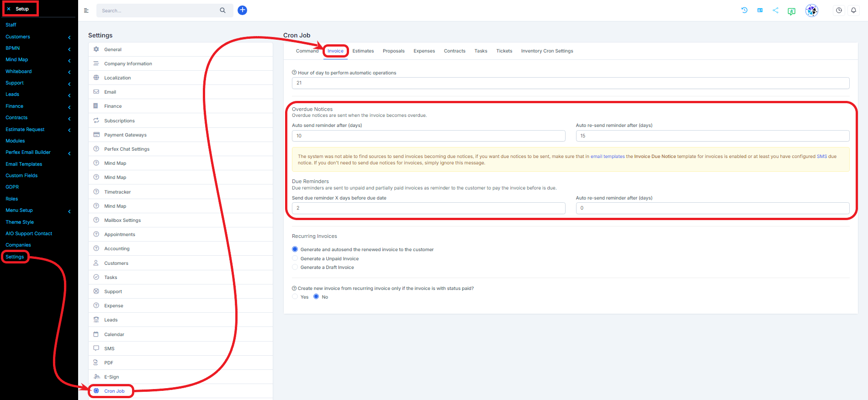Click the SMS message icon
The height and width of the screenshot is (400, 868).
click(x=96, y=348)
